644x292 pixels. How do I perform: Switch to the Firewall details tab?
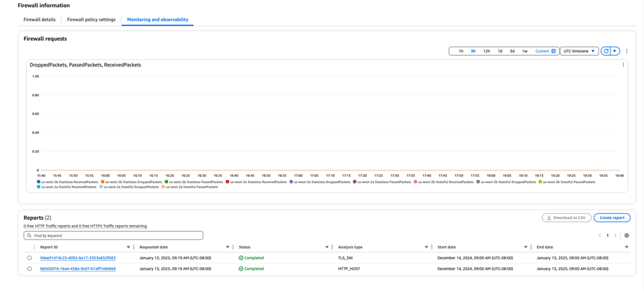tap(40, 20)
